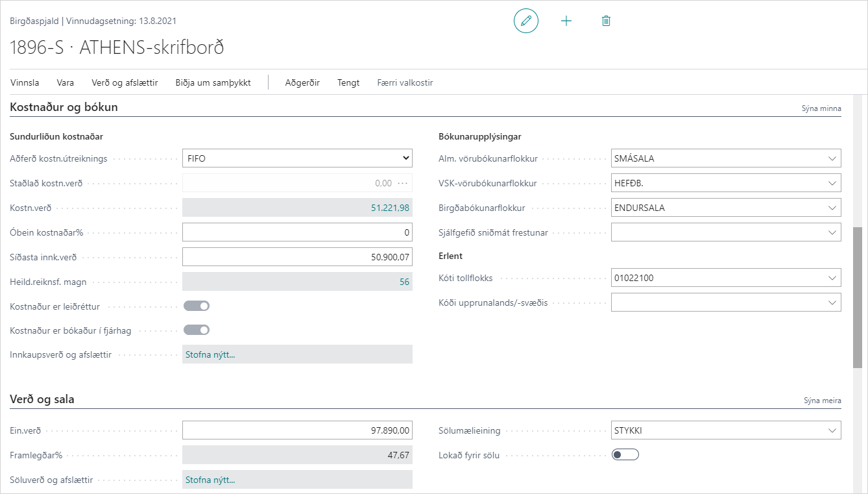Screen dimensions: 868x494
Task: Click the vertical scrollbar thumb
Action: point(858,297)
